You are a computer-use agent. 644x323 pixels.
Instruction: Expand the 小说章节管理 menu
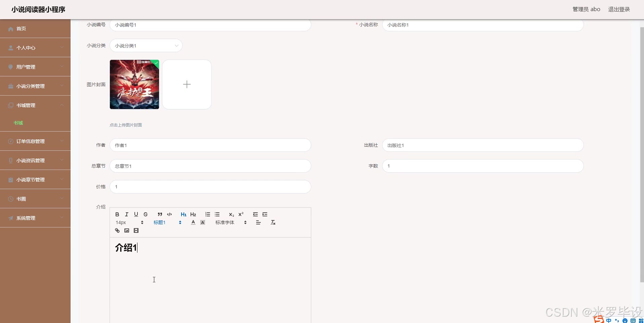pyautogui.click(x=35, y=180)
